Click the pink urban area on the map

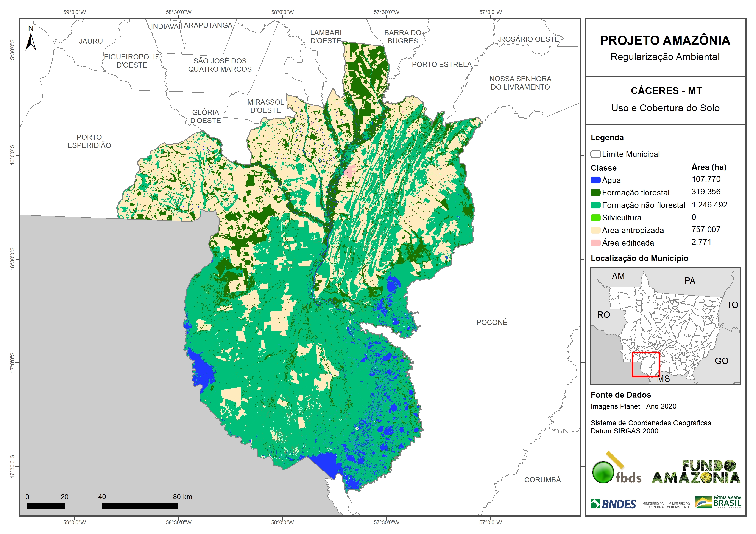349,171
